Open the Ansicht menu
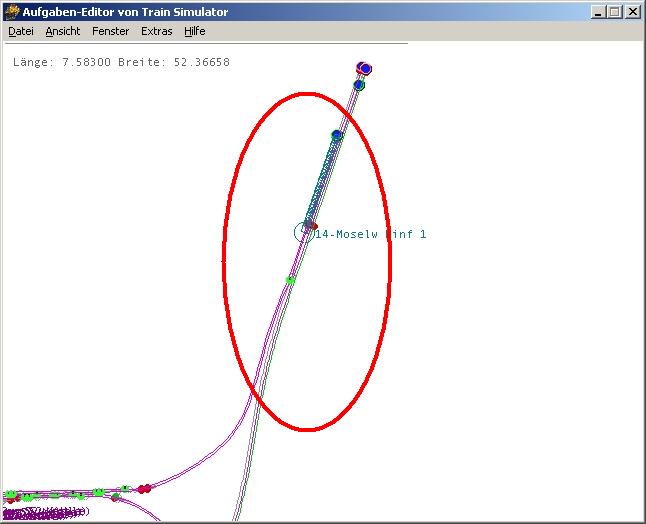The width and height of the screenshot is (646, 524). click(x=63, y=31)
